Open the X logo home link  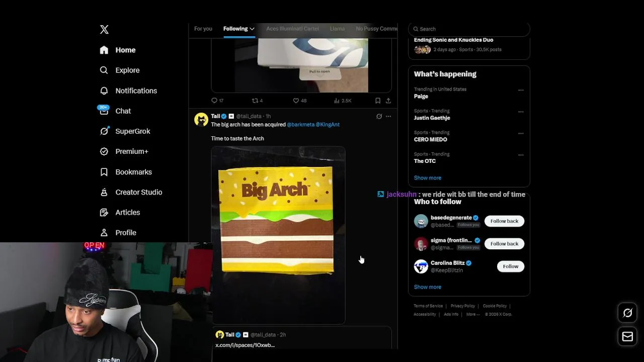(104, 29)
